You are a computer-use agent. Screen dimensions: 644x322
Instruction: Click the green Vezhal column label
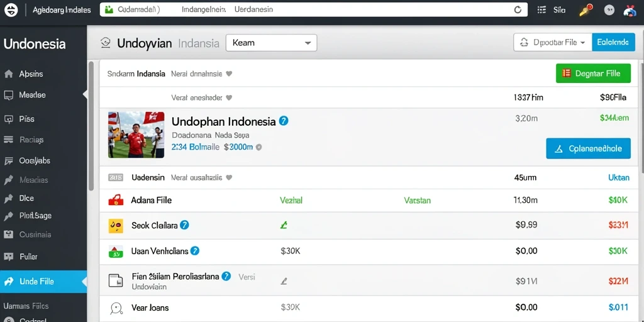pyautogui.click(x=291, y=201)
